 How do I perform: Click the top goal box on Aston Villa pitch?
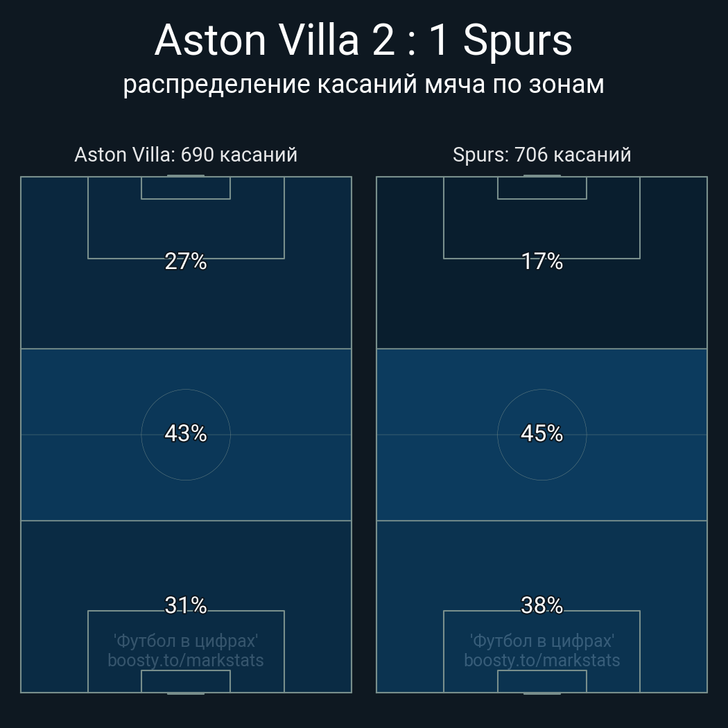[186, 188]
